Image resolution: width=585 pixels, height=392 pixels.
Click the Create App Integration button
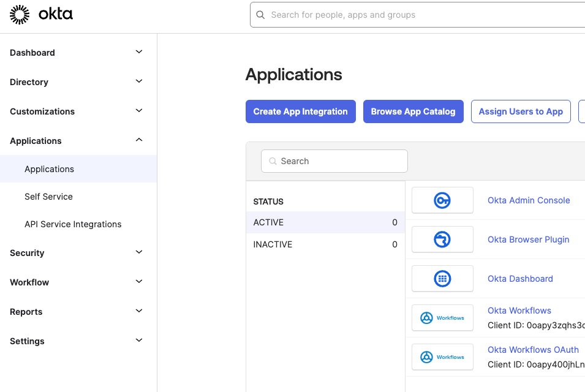tap(301, 111)
